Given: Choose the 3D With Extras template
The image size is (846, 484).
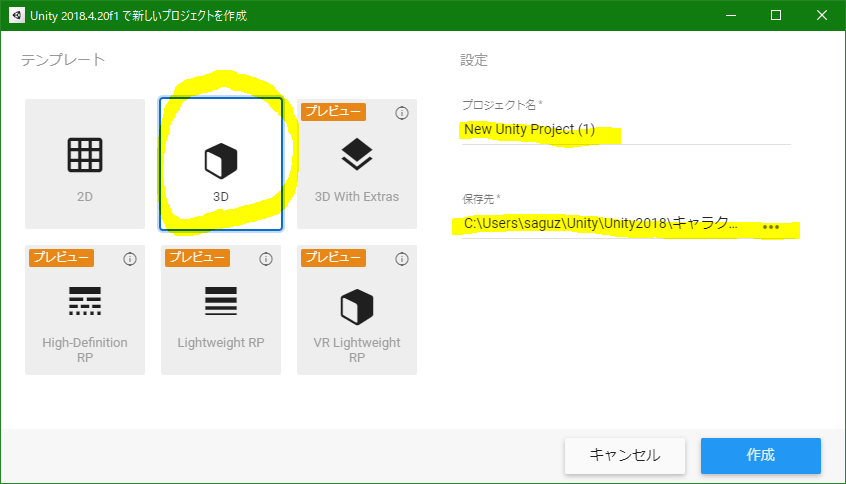Looking at the screenshot, I should tap(357, 163).
